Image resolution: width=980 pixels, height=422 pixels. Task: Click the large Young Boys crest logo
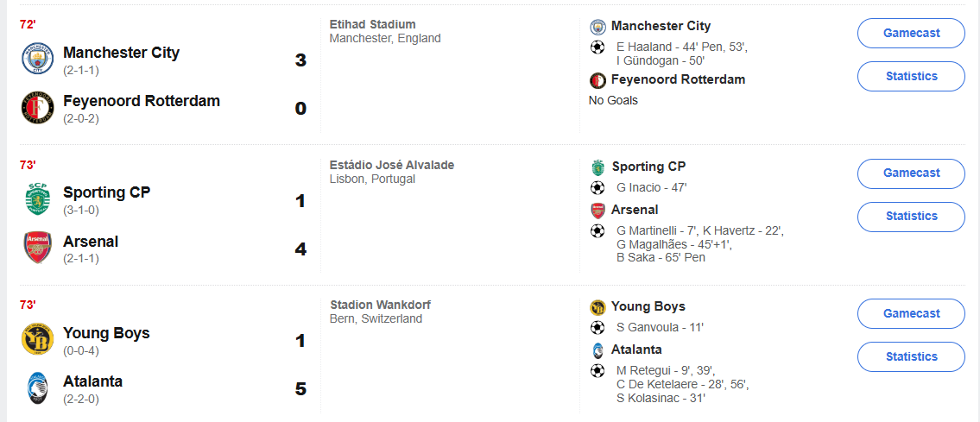coord(38,340)
